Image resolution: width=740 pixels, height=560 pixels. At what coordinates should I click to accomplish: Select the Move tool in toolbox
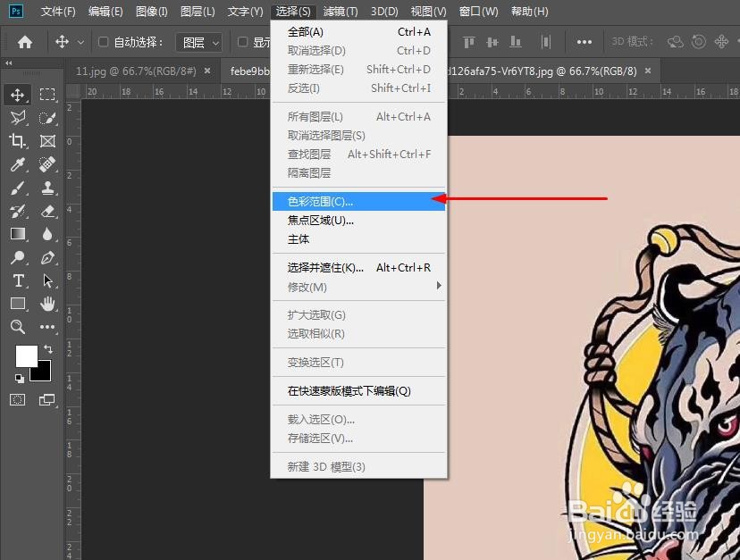coord(18,95)
